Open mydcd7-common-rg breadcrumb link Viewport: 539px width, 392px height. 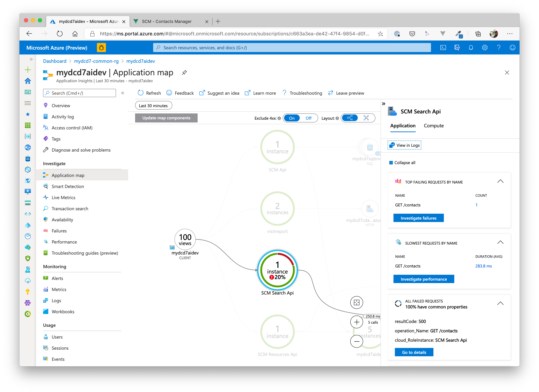96,61
